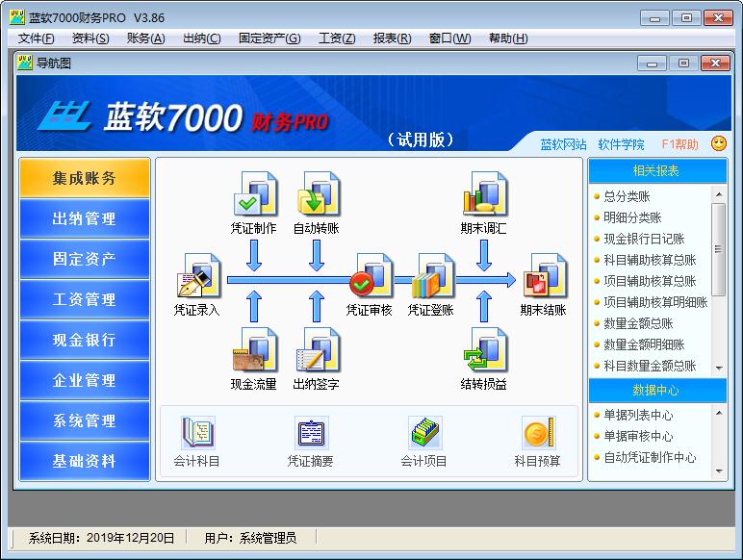Click the 数据中心 panel header
743x560 pixels.
coord(657,390)
